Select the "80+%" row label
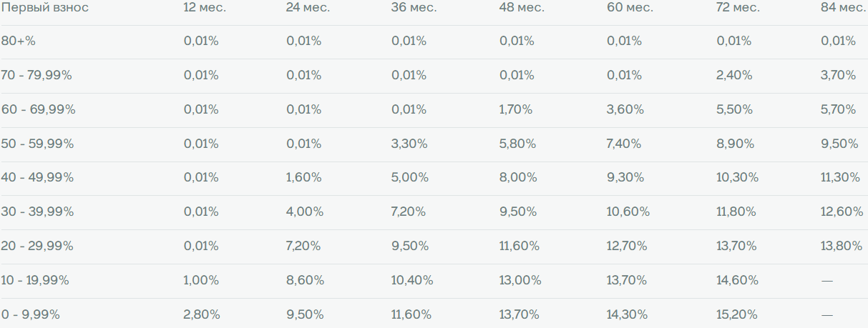Screen dimensions: 868x328 (19, 41)
